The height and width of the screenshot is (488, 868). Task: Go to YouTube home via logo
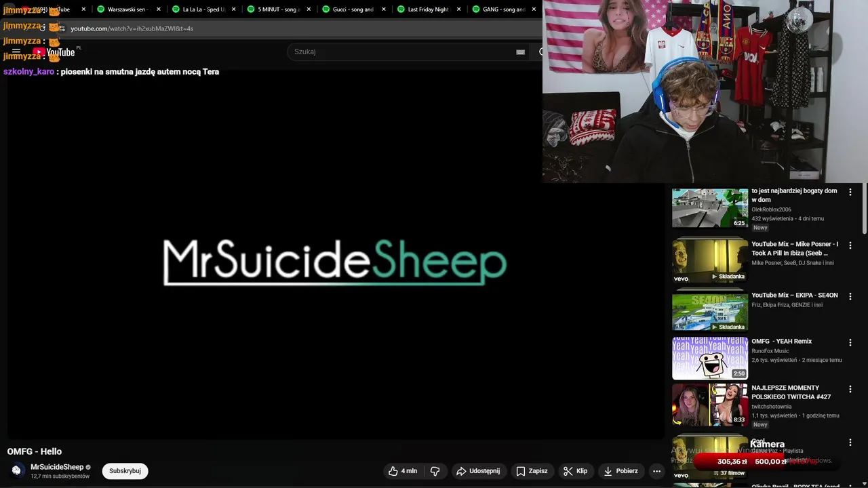[54, 52]
